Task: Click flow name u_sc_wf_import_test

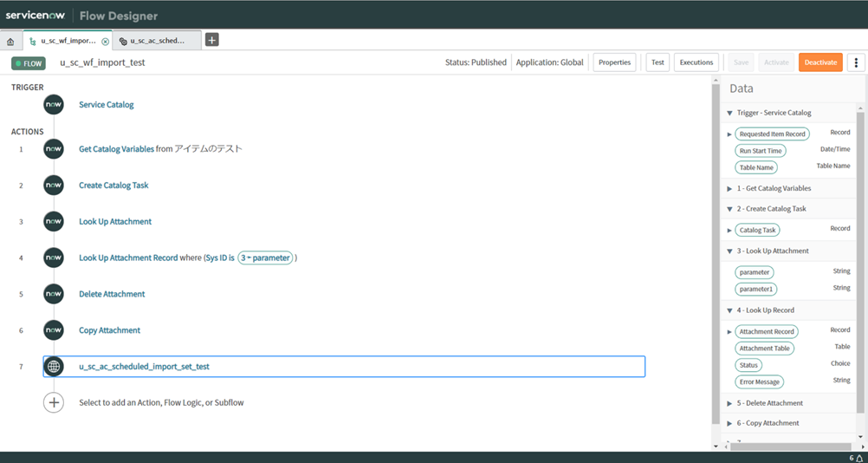Action: [x=102, y=62]
